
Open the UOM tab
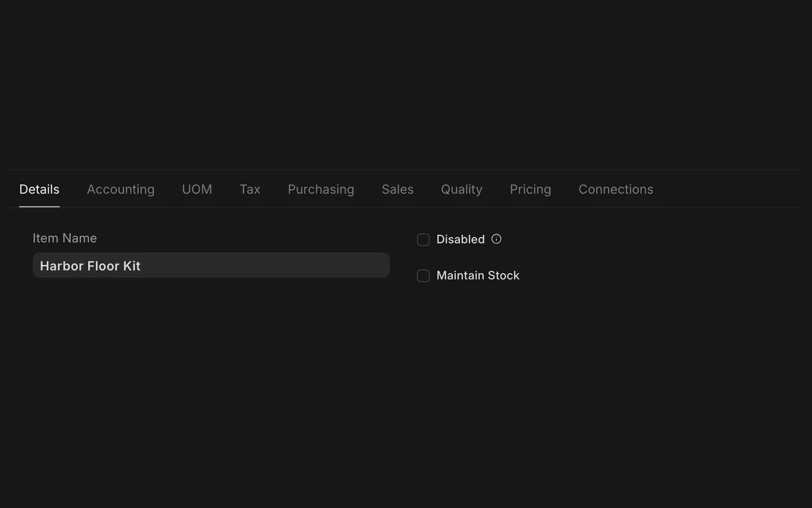click(197, 189)
